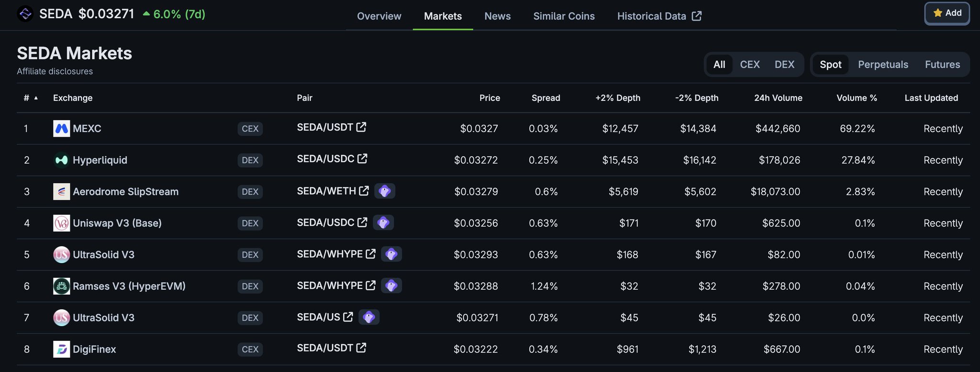Show Futures markets
This screenshot has height=372, width=980.
click(942, 65)
